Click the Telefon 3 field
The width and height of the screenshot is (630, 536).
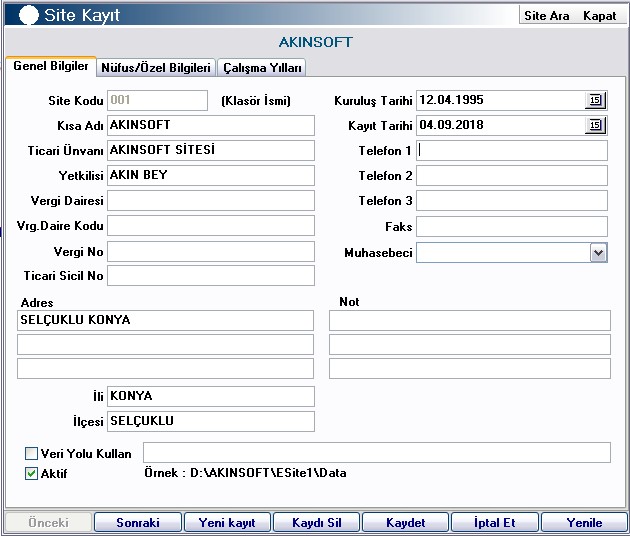512,200
